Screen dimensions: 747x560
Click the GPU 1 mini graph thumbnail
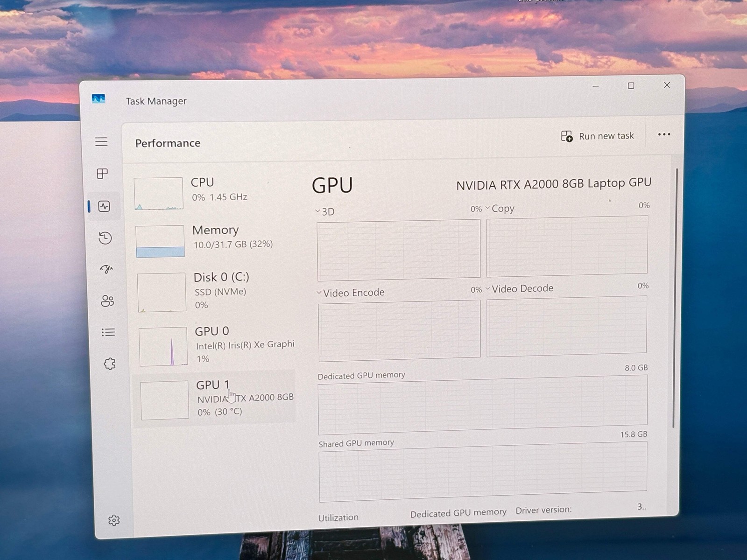(x=164, y=400)
